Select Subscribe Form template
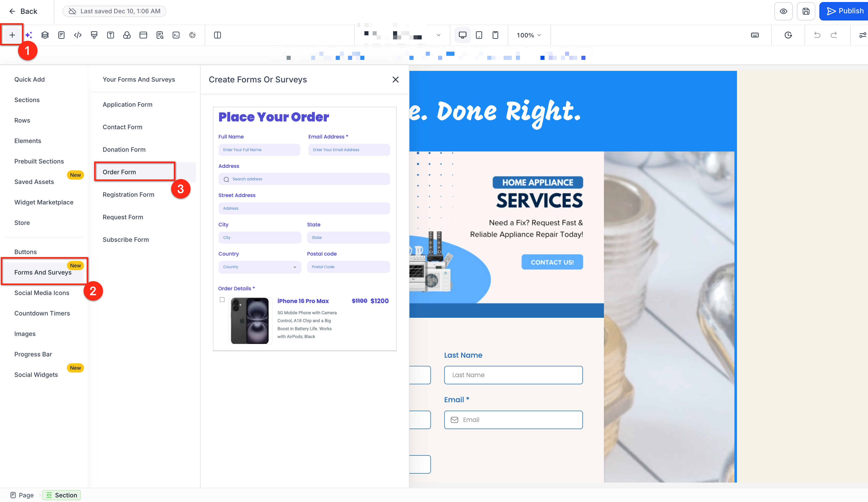The image size is (868, 502). [126, 240]
